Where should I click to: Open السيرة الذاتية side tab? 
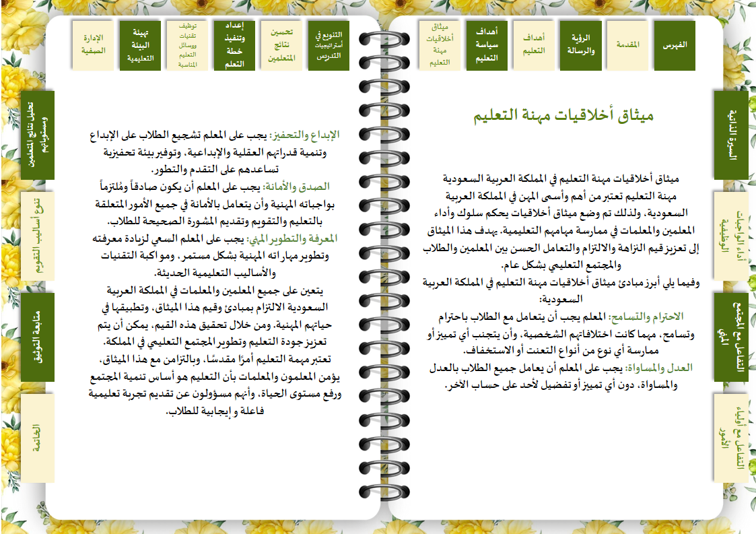[x=731, y=135]
